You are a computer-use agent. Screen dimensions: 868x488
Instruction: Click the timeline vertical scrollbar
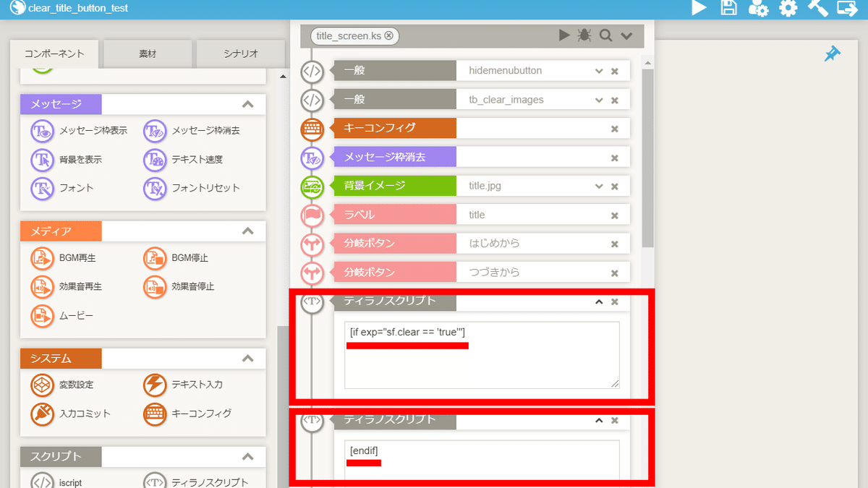(x=647, y=159)
